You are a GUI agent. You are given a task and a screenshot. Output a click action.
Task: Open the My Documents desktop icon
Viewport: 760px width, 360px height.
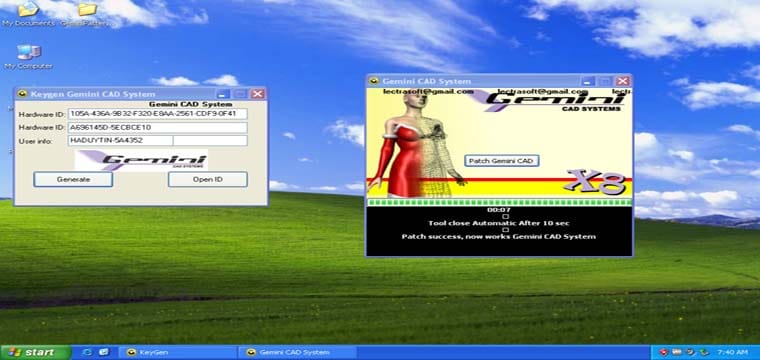(x=28, y=14)
